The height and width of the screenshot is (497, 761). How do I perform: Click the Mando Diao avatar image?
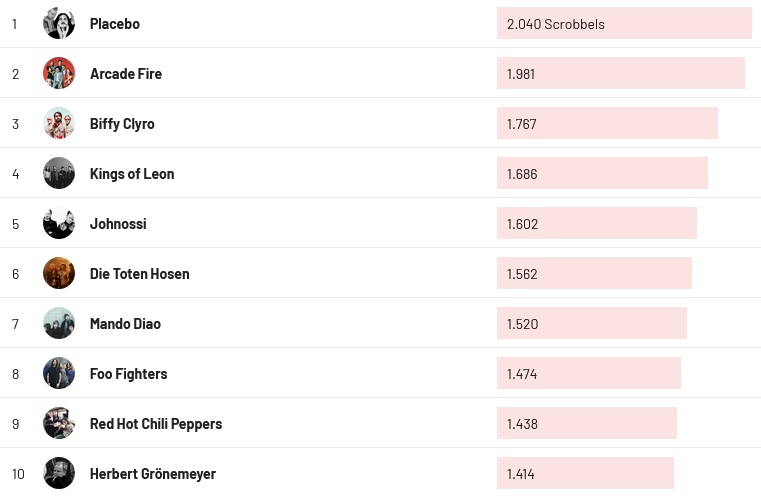coord(59,323)
